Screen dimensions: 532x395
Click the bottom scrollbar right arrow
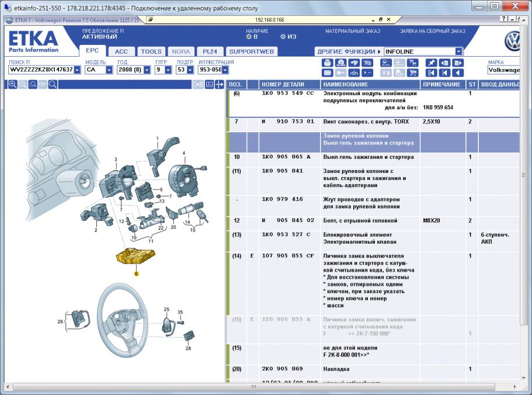[x=514, y=386]
